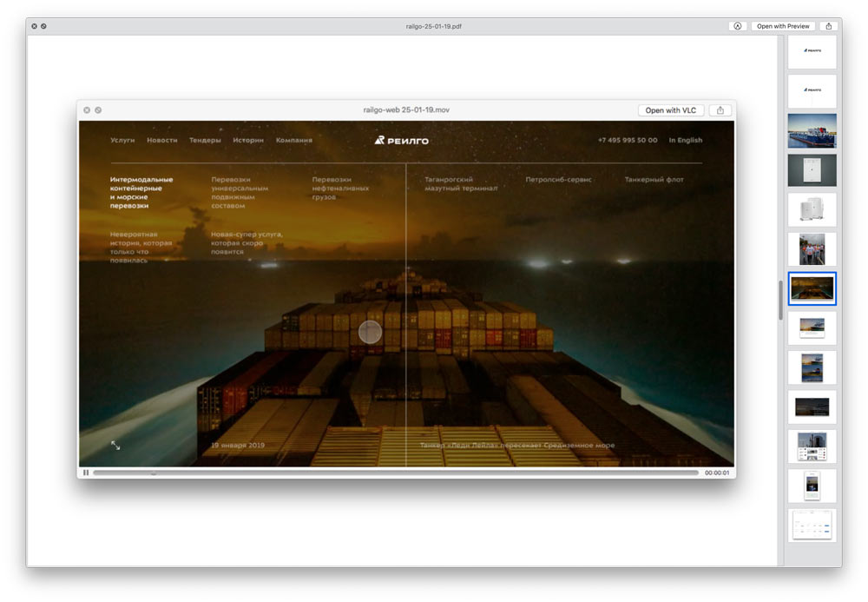Open the markup icon beside Open with Preview
The image size is (868, 602).
coord(737,26)
